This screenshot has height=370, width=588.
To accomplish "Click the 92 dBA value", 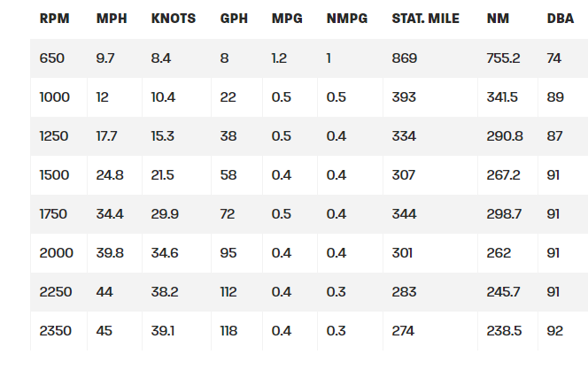I will 555,331.
